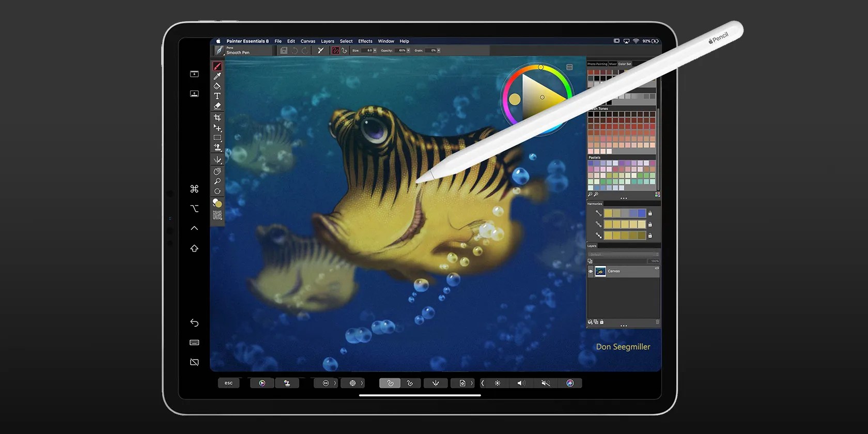Click the brush reset icon in property bar
Image resolution: width=868 pixels, height=434 pixels.
[320, 51]
